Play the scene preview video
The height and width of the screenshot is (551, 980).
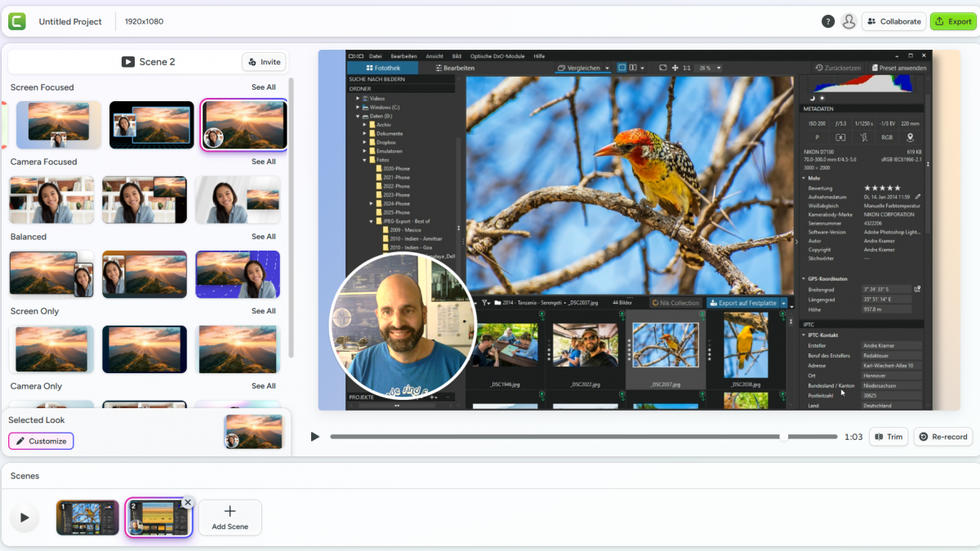315,437
